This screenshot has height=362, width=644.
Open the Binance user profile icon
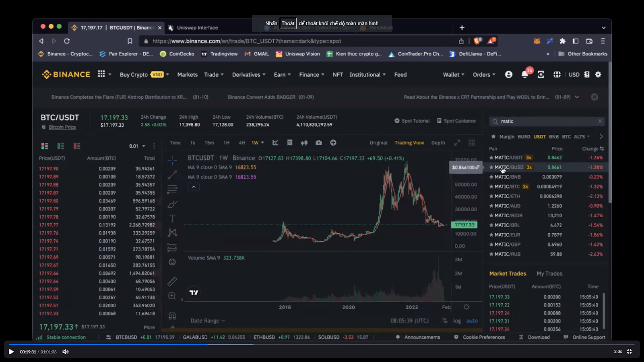509,74
